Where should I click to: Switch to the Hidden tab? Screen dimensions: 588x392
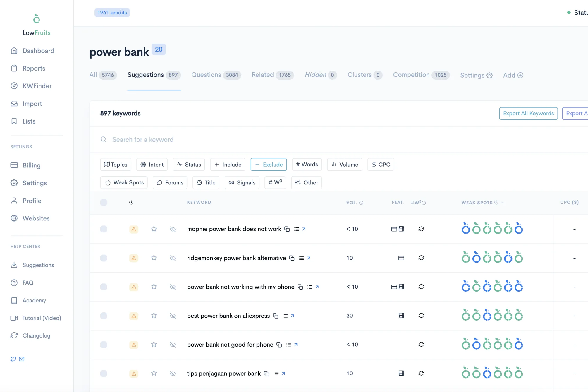click(321, 75)
